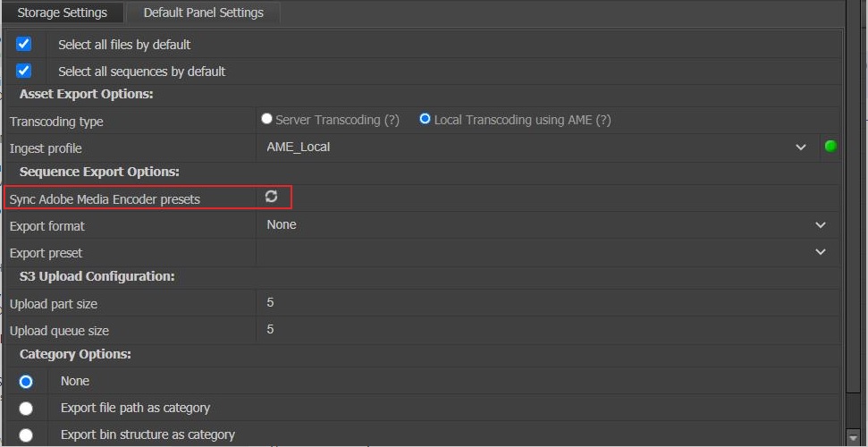868x447 pixels.
Task: Select Export bin structure as category radio
Action: 25,435
